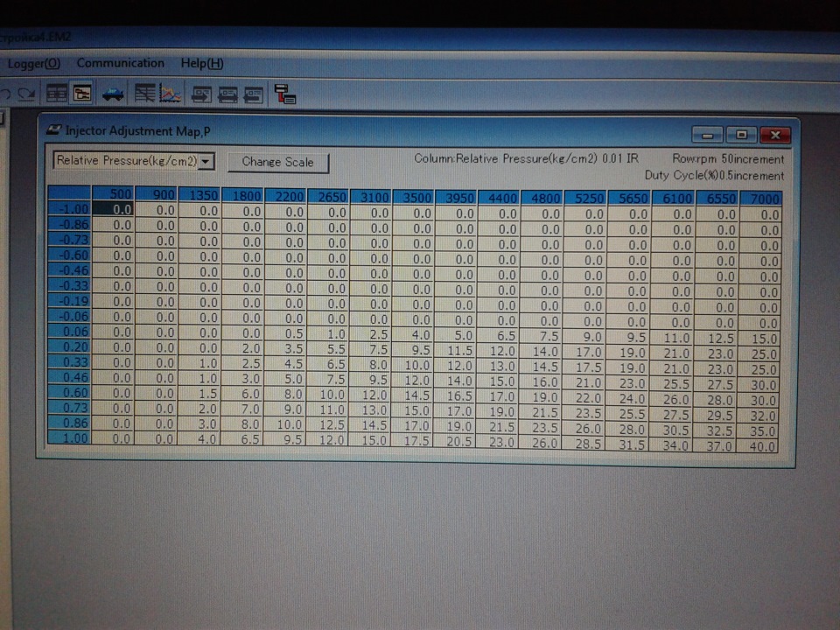Click the 32.0 cell in row 0.73

pyautogui.click(x=759, y=415)
